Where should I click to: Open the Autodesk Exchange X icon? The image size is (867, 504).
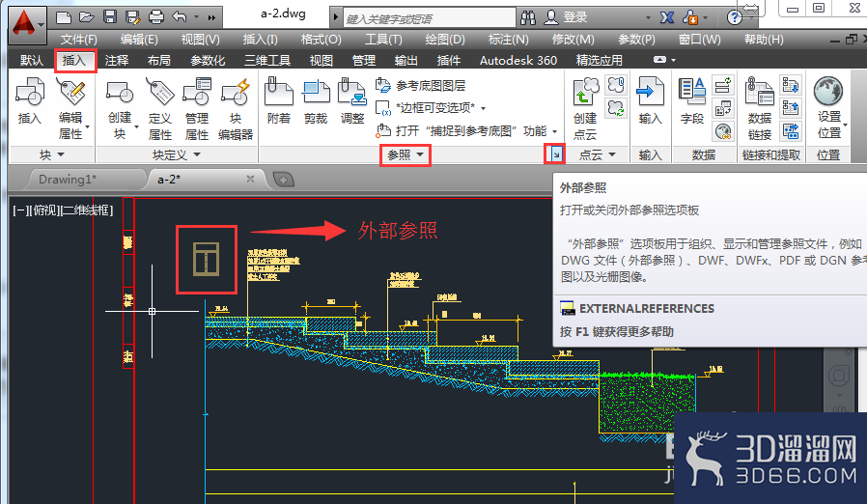coord(667,17)
